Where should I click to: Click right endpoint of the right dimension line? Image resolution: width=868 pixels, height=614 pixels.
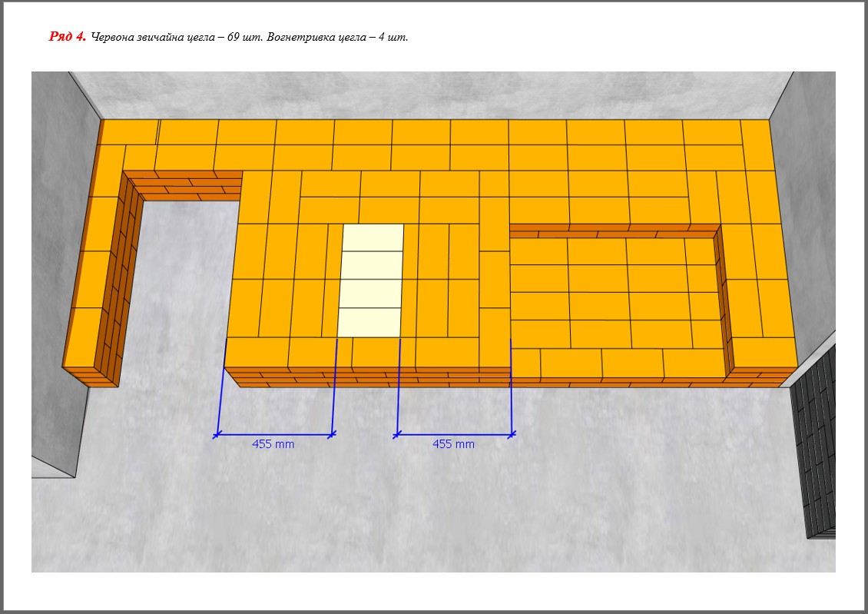click(x=512, y=434)
